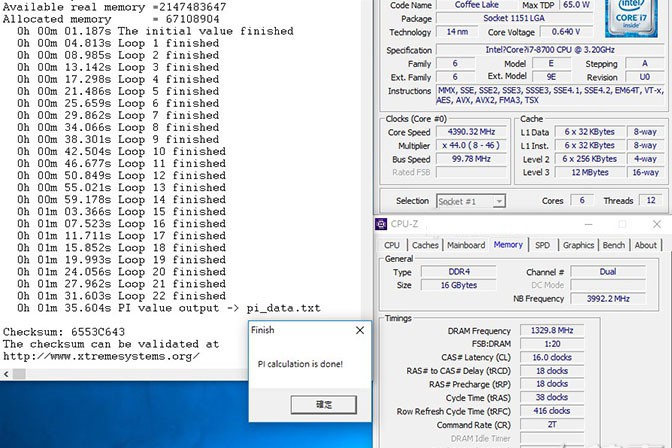This screenshot has height=448, width=672.
Task: Switch to the CPU tab in CPU-Z
Action: (x=392, y=245)
